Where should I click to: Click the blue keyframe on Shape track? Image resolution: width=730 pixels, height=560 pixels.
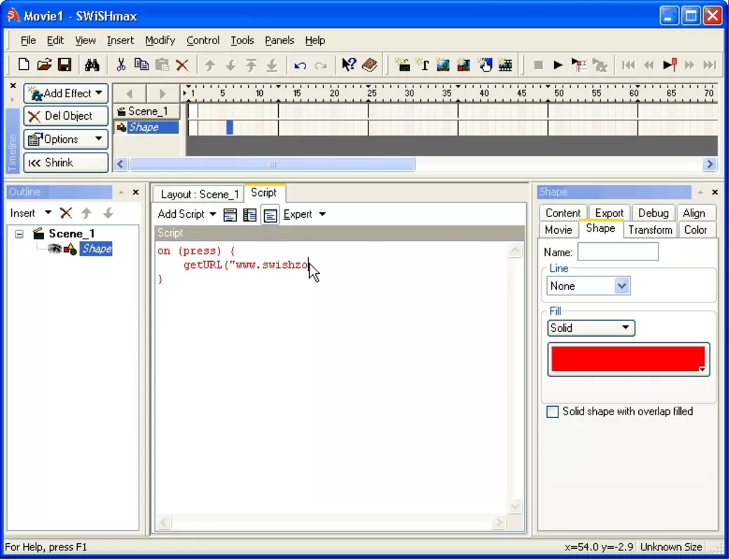(230, 127)
